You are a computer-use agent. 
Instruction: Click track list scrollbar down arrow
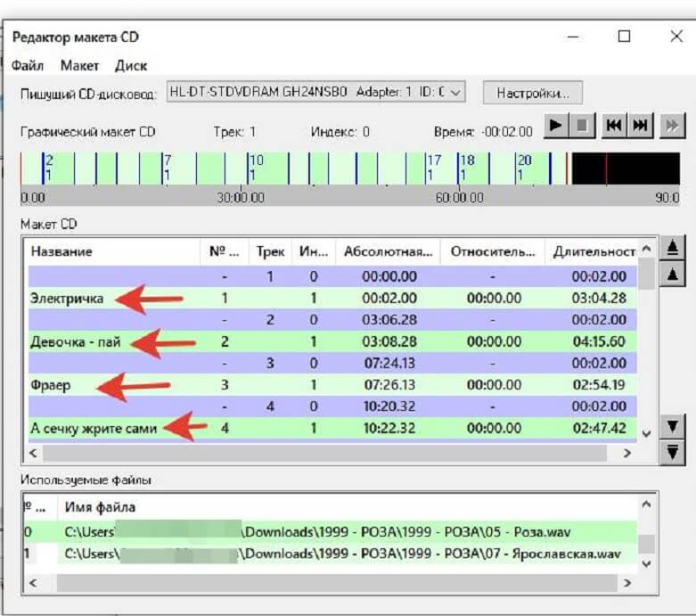point(647,433)
